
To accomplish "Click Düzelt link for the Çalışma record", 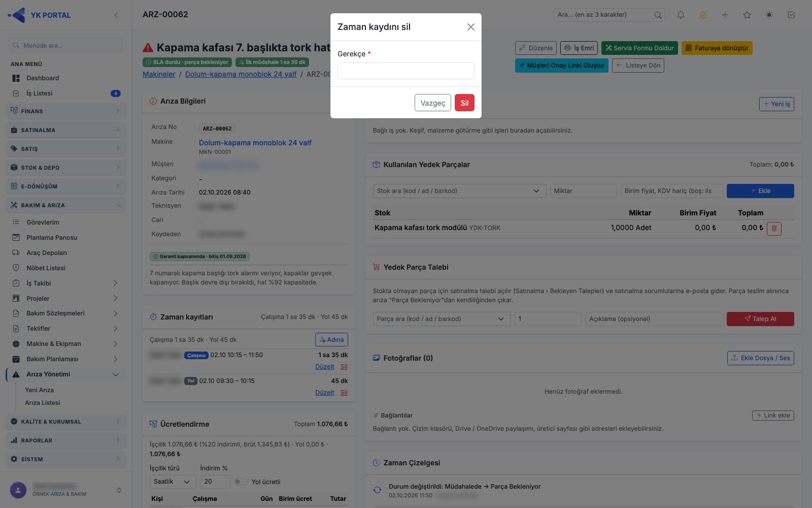I will click(x=325, y=367).
